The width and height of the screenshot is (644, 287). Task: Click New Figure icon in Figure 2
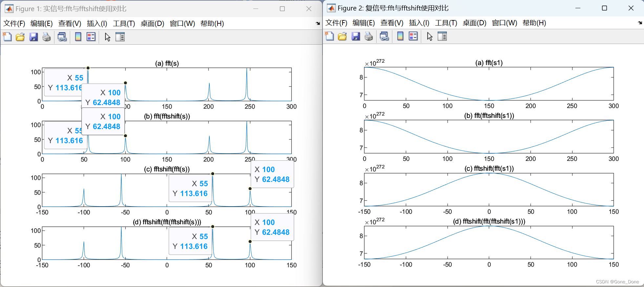pyautogui.click(x=329, y=36)
